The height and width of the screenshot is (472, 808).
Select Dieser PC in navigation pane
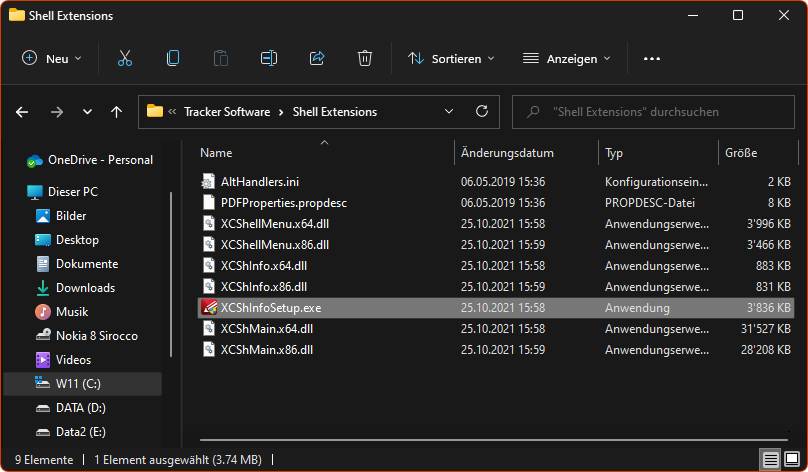tap(62, 192)
